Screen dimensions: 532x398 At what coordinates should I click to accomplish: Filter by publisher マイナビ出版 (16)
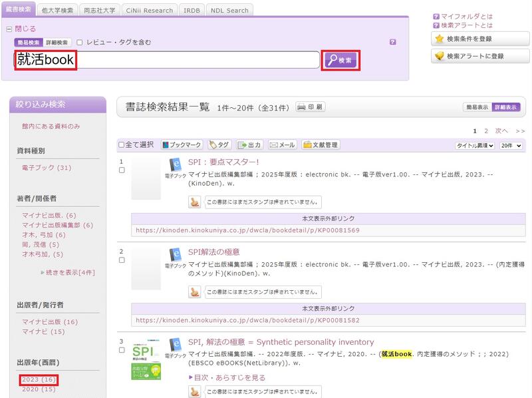pyautogui.click(x=50, y=322)
